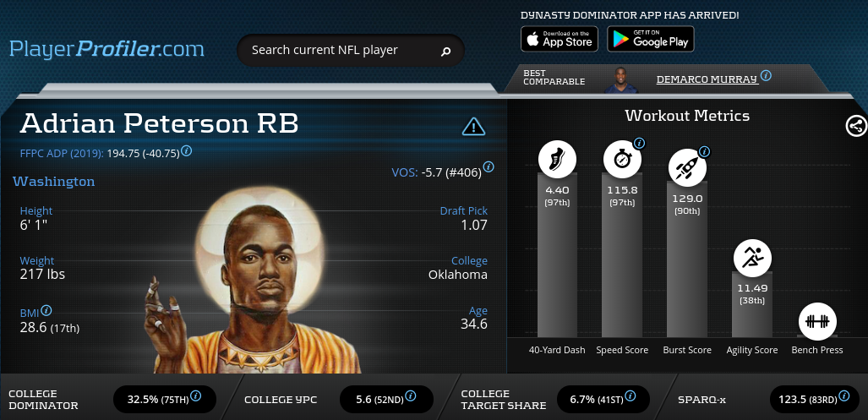
Task: Download on the App Store button
Action: point(560,39)
